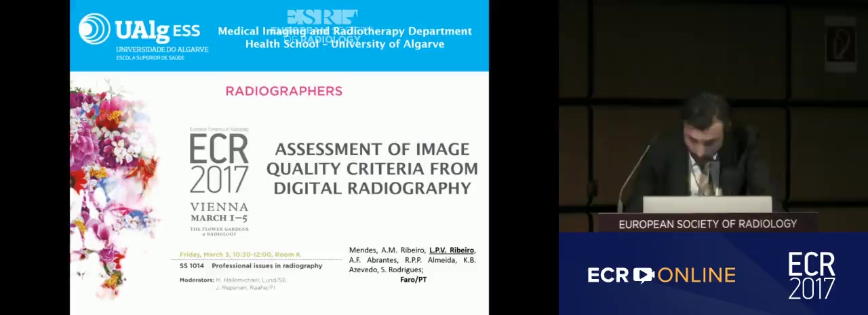Screen dimensions: 868x315
Task: Click 'Medical Imaging and Radiotherapy Department' text
Action: [x=344, y=31]
